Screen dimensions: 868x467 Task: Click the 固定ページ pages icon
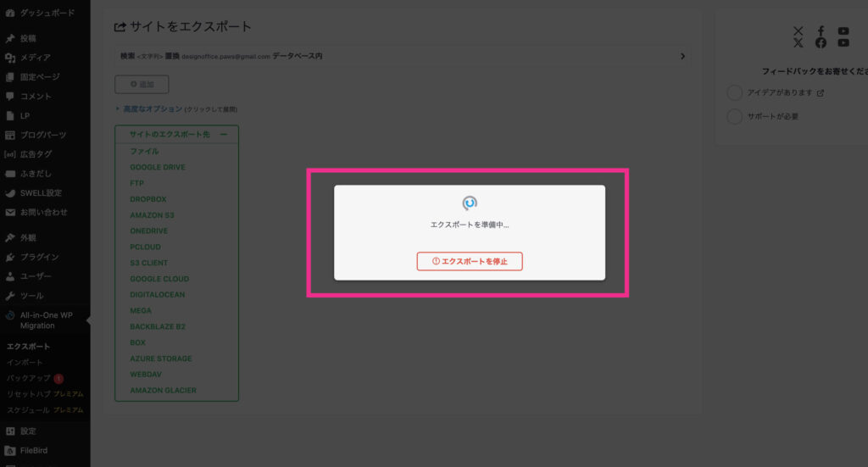point(10,77)
